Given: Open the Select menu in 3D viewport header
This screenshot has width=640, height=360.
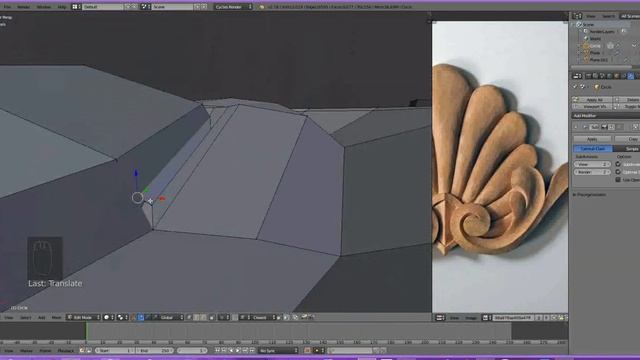Looking at the screenshot, I should 25,318.
